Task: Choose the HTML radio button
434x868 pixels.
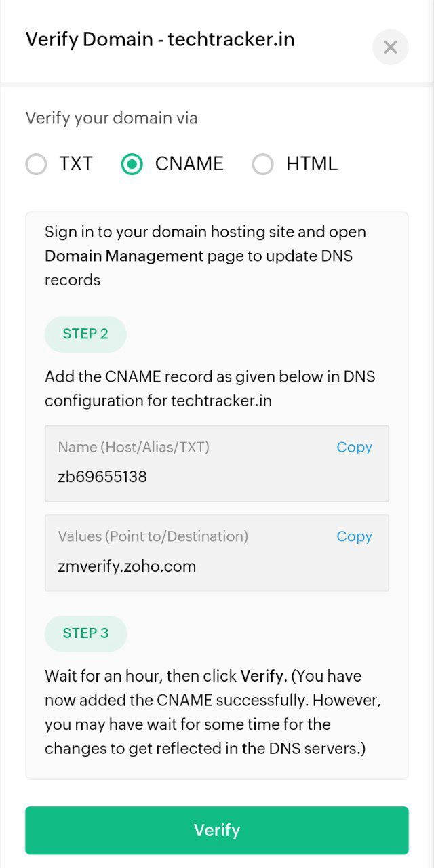Action: pos(262,164)
